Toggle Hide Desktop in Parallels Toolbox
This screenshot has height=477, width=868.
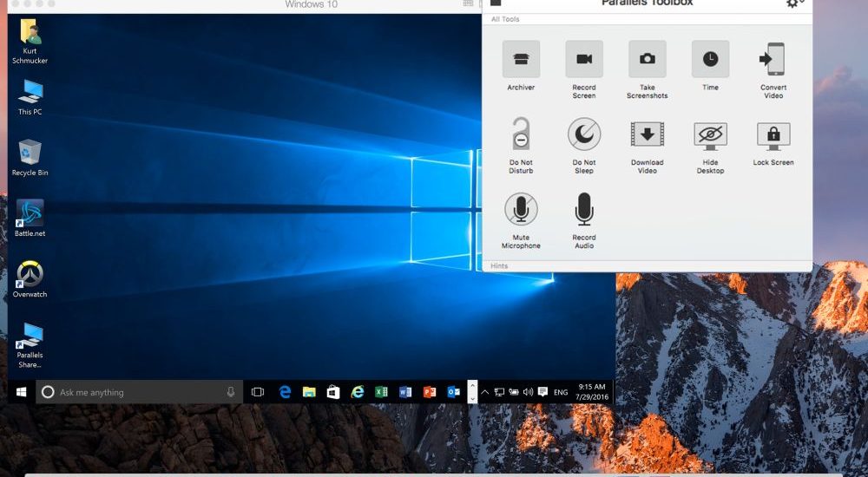pyautogui.click(x=710, y=135)
